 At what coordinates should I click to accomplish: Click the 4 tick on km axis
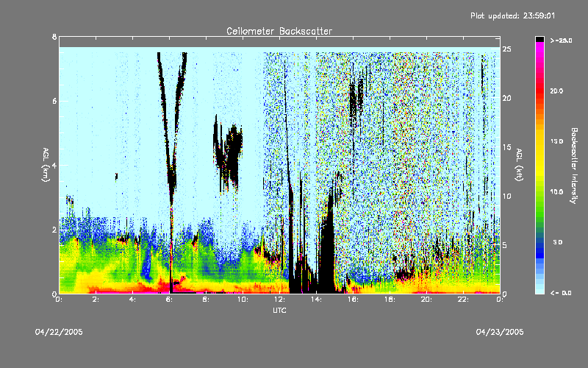tap(54, 165)
